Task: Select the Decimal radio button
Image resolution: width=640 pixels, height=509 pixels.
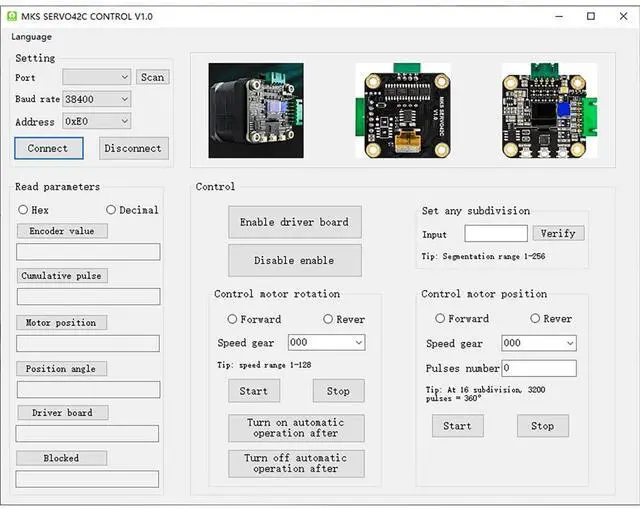Action: 111,210
